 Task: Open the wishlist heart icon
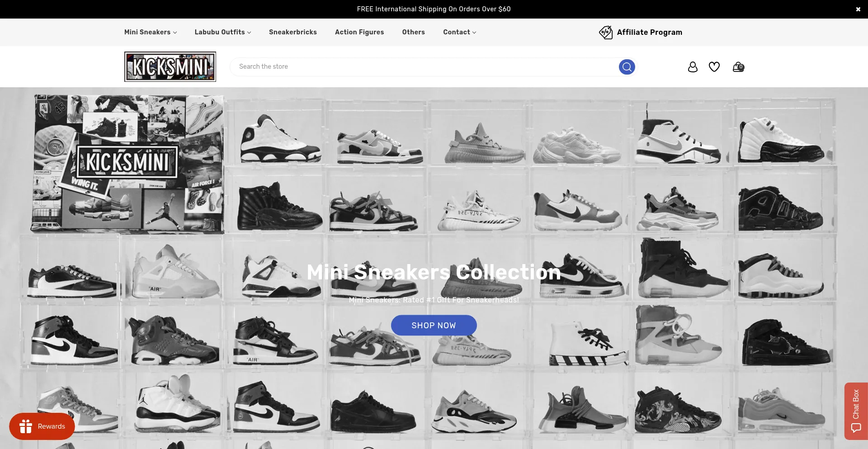(714, 67)
